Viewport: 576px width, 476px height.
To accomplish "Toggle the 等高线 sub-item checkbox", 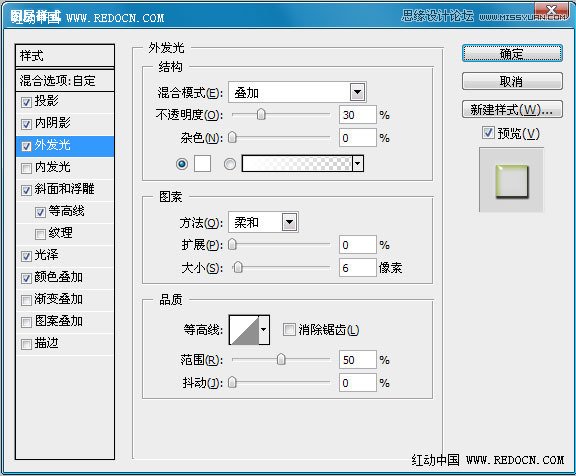I will (40, 212).
